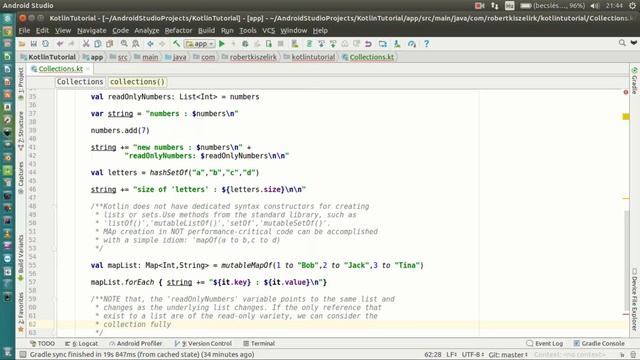Open the Analyze menu

click(x=147, y=31)
